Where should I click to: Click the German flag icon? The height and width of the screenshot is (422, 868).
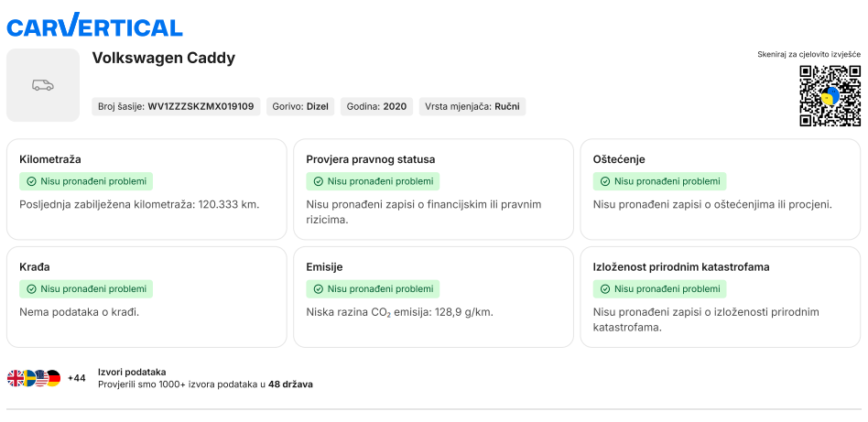pyautogui.click(x=53, y=378)
